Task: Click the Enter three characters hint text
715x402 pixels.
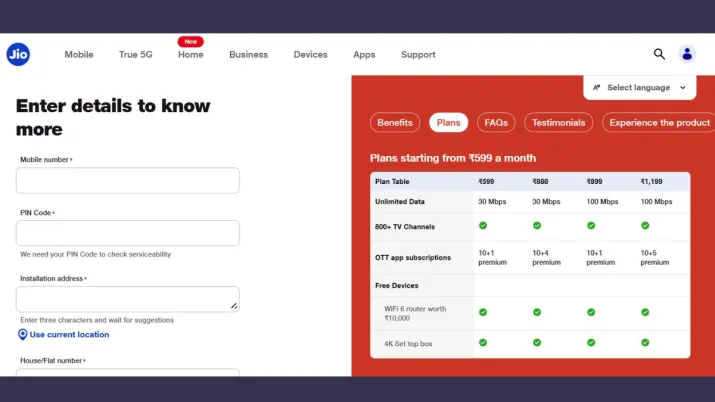Action: pos(97,320)
